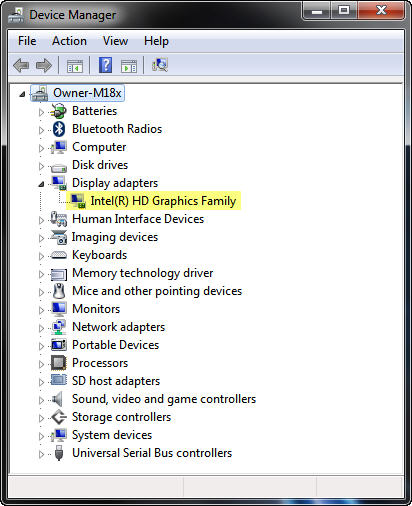Click the Monitors category icon
Screen dimensions: 412x506
(x=59, y=309)
